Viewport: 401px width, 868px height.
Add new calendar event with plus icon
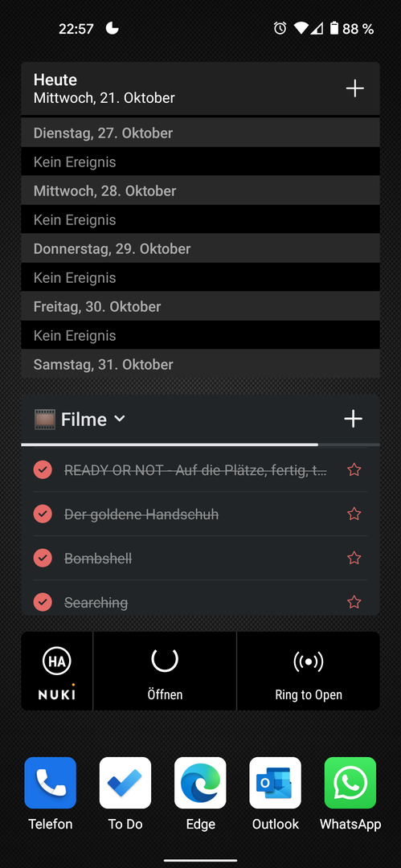(x=354, y=88)
